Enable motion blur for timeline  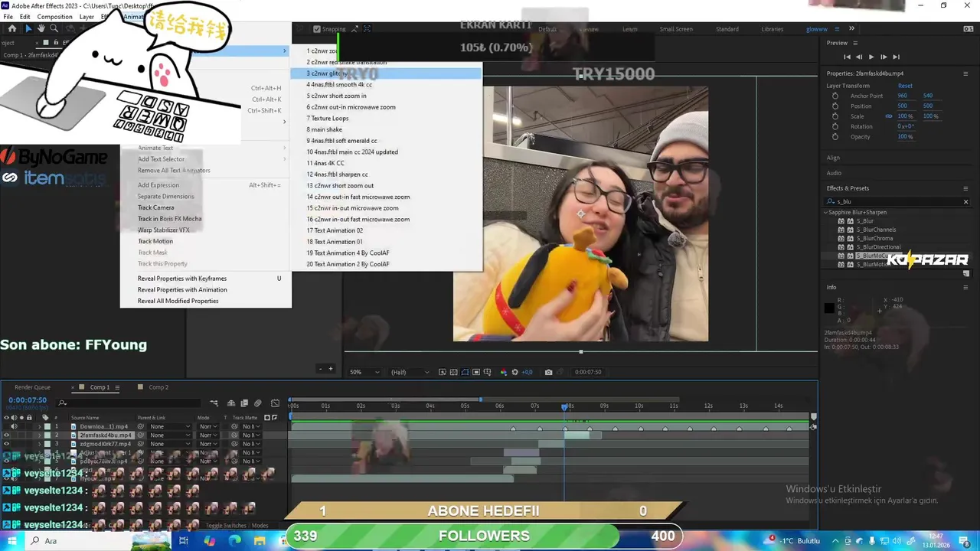257,403
